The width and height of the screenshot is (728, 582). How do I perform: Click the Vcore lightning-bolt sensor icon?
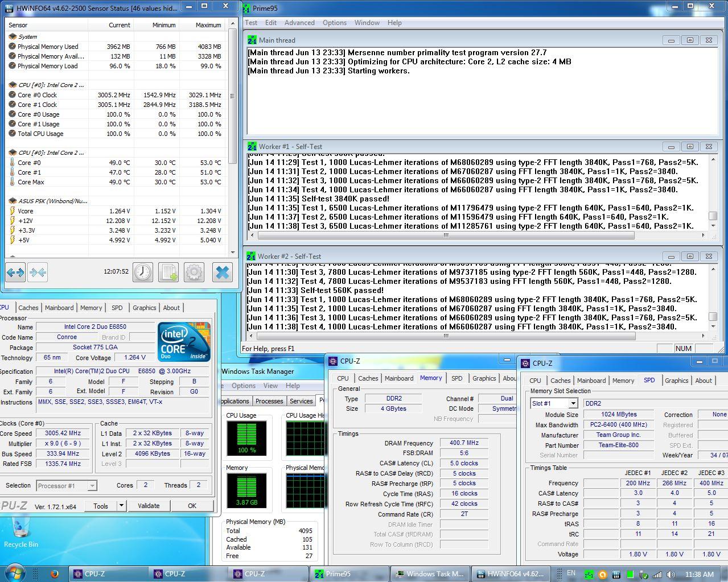pyautogui.click(x=13, y=211)
